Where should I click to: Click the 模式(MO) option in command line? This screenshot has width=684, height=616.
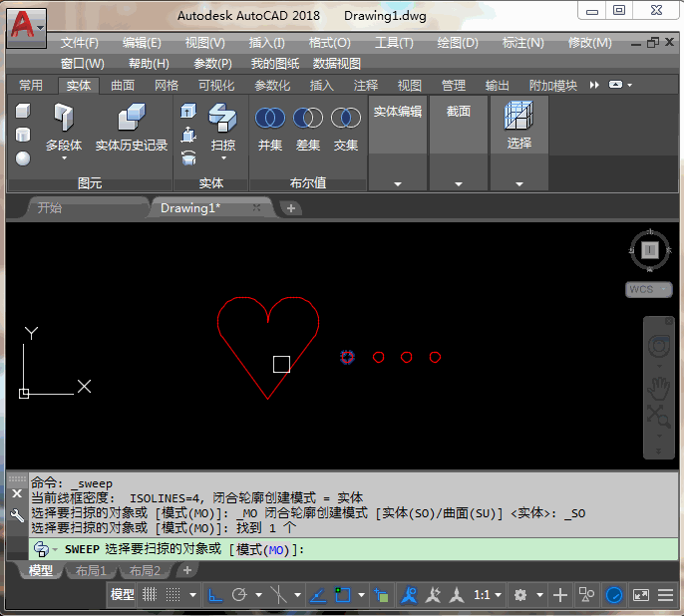262,550
